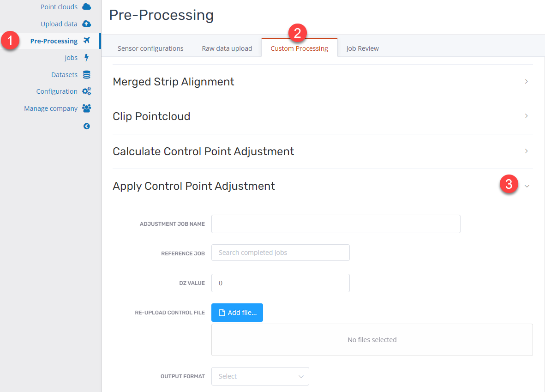This screenshot has width=545, height=392.
Task: Switch to Sensor configurations tab
Action: click(x=150, y=48)
